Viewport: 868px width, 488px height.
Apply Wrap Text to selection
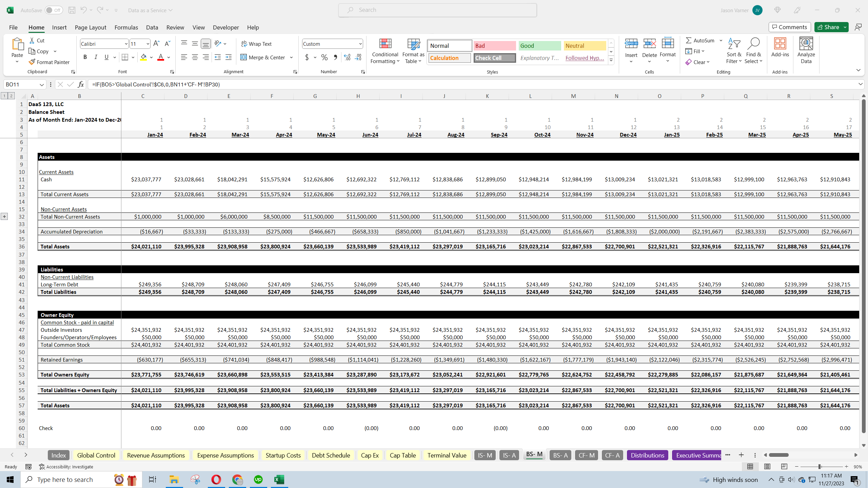tap(257, 43)
